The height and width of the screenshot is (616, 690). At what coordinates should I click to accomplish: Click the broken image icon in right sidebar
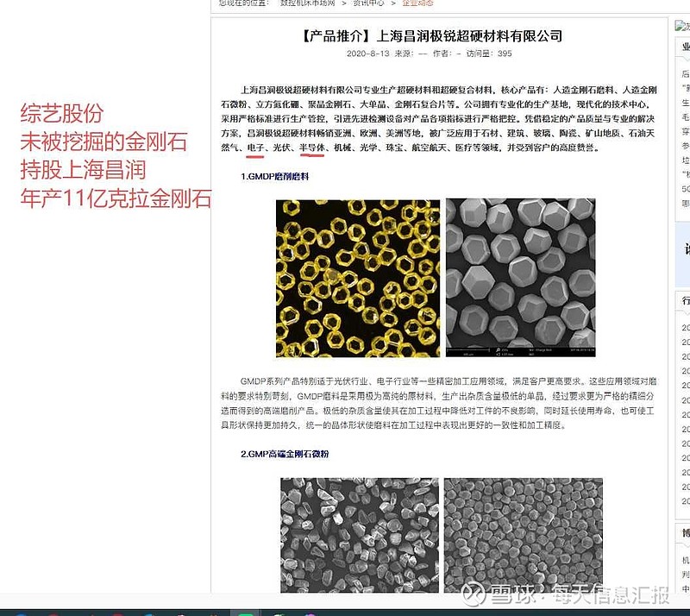point(682,26)
